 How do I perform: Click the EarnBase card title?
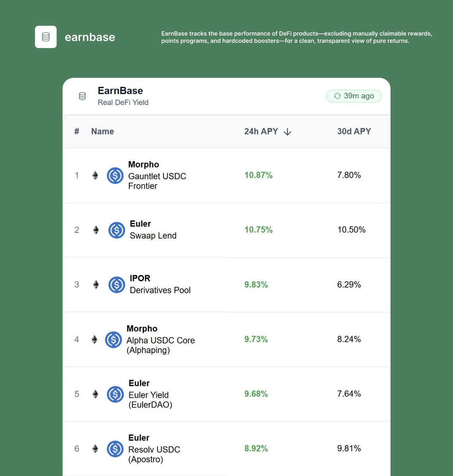click(x=120, y=90)
